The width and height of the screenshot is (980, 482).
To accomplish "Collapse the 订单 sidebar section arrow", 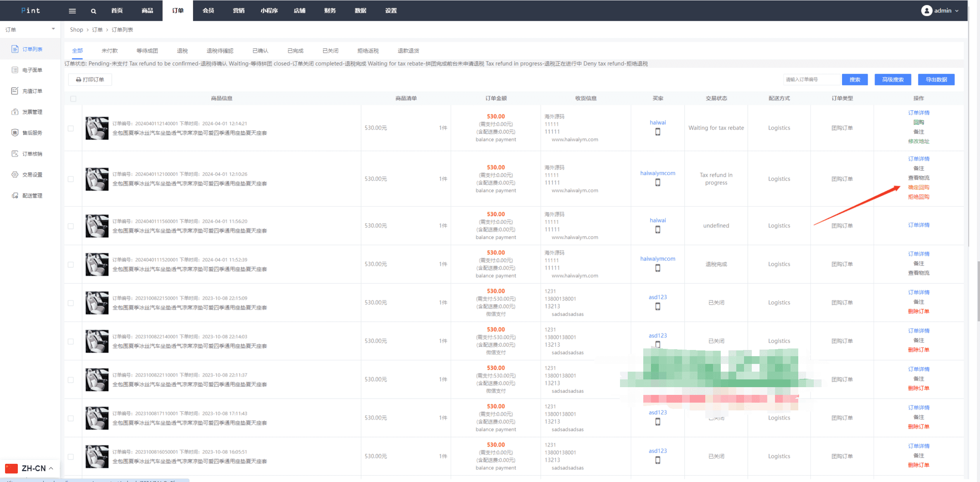I will [x=53, y=29].
